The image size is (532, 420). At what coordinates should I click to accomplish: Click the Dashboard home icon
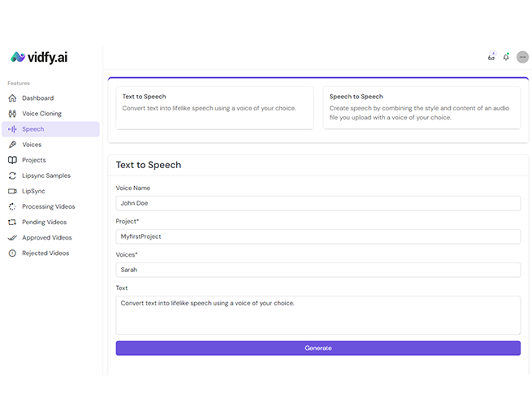12,98
